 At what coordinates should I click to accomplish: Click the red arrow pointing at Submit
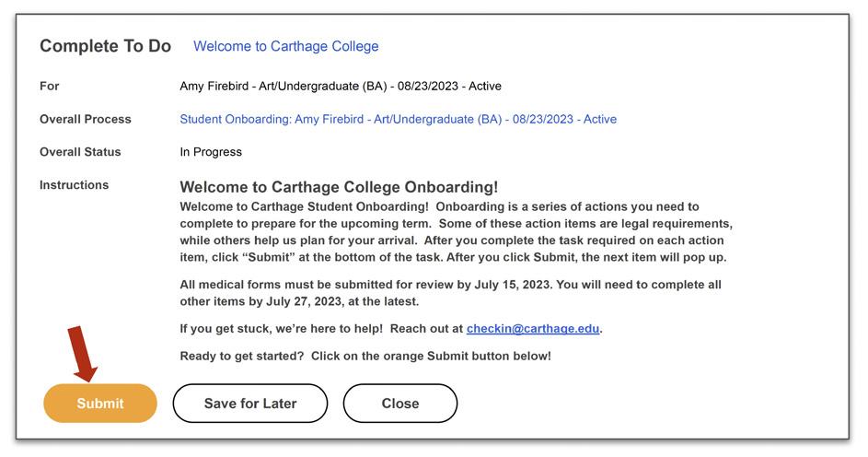tap(84, 353)
